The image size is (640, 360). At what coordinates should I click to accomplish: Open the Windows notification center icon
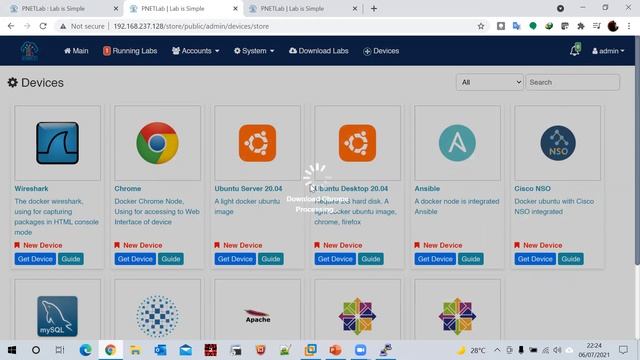[x=623, y=350]
